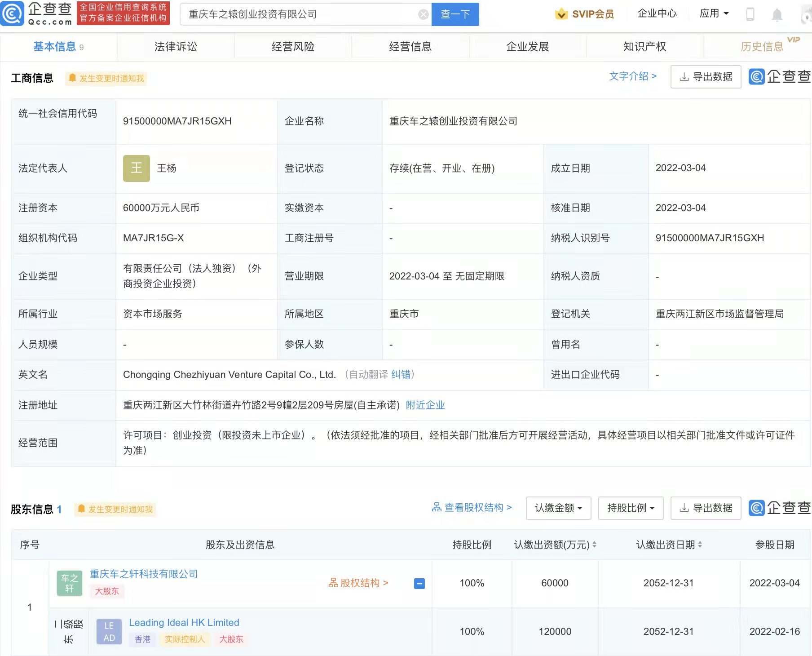Click the 车之轩 green company logo thumbnail
The height and width of the screenshot is (656, 812).
coord(69,583)
